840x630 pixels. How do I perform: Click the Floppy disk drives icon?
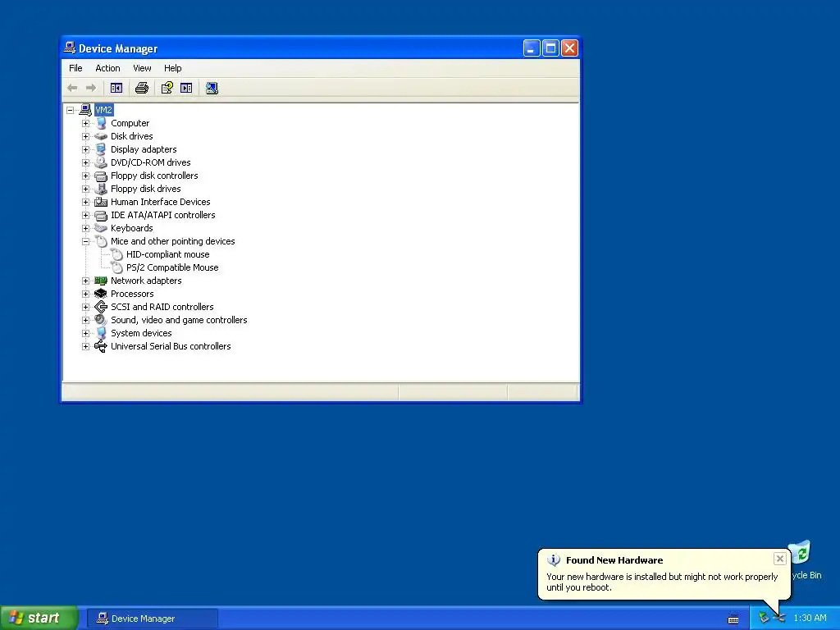click(x=101, y=189)
